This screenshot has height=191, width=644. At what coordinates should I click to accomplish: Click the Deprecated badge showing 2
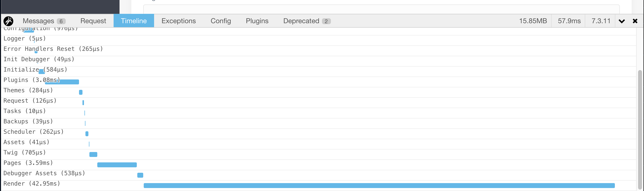326,21
